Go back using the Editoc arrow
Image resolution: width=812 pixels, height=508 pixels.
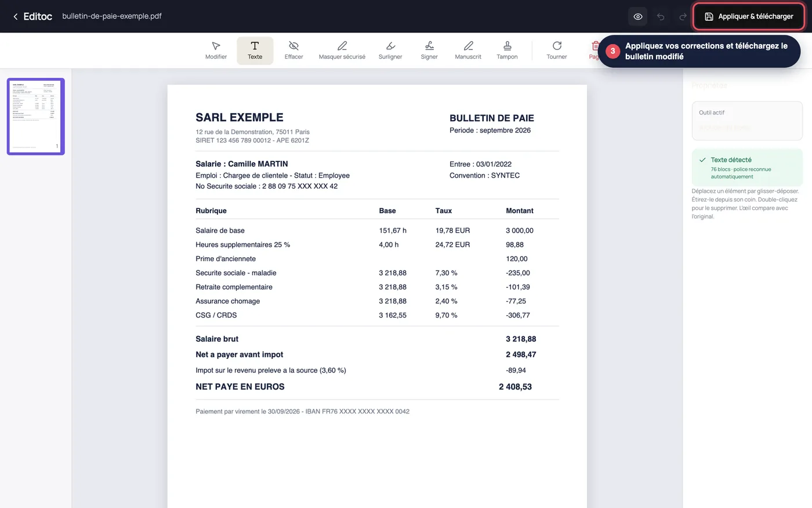(16, 16)
